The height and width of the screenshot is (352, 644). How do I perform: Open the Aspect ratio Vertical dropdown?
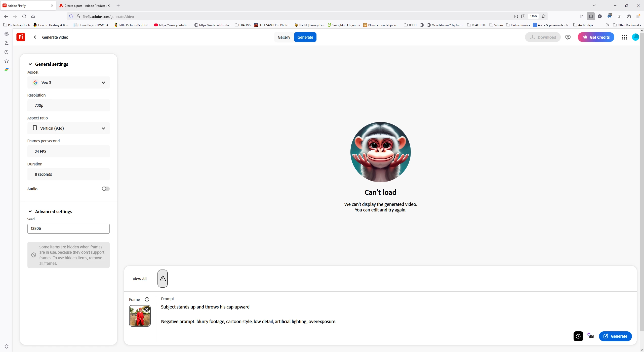(68, 128)
